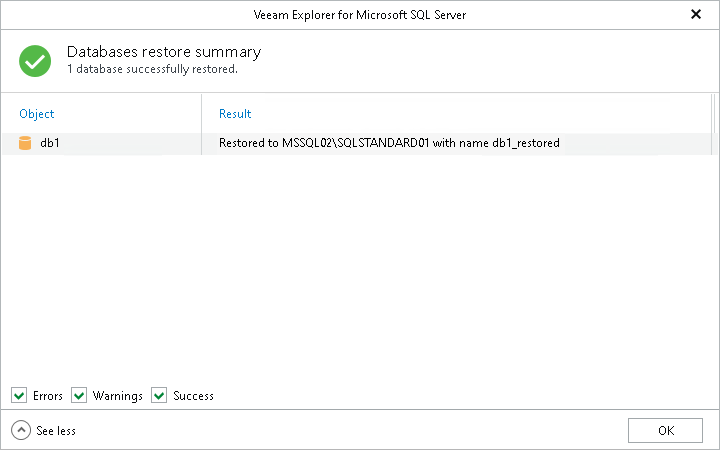720x450 pixels.
Task: Click the '1 database successfully restored' message
Action: click(x=152, y=70)
